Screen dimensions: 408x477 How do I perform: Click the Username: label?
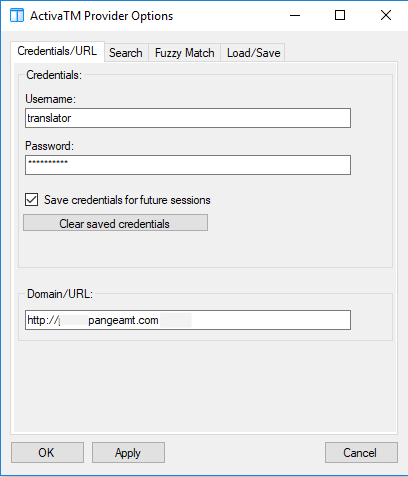[x=51, y=99]
